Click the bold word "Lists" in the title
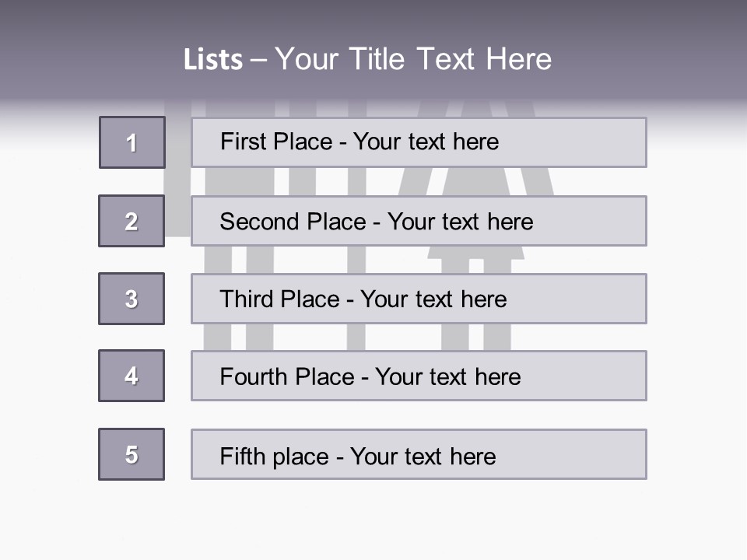The height and width of the screenshot is (560, 747). pos(213,60)
